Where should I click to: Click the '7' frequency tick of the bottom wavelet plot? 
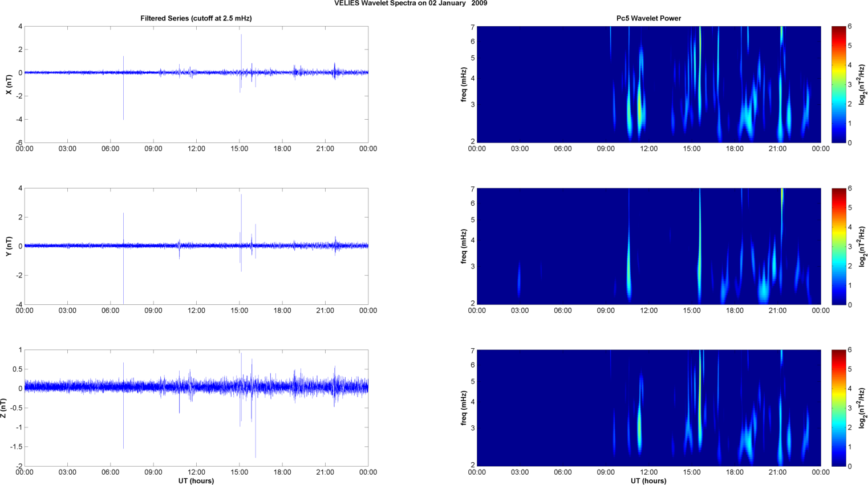pyautogui.click(x=473, y=351)
